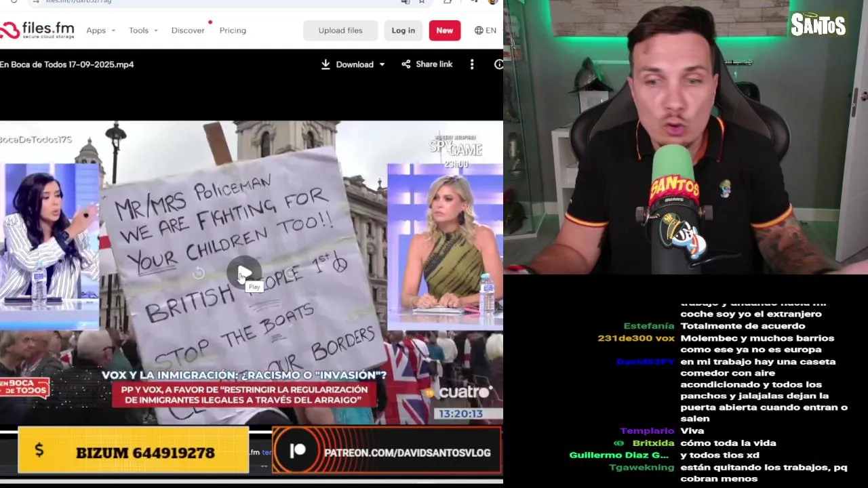Click chat username Tgawekning
The image size is (868, 488).
coord(642,468)
